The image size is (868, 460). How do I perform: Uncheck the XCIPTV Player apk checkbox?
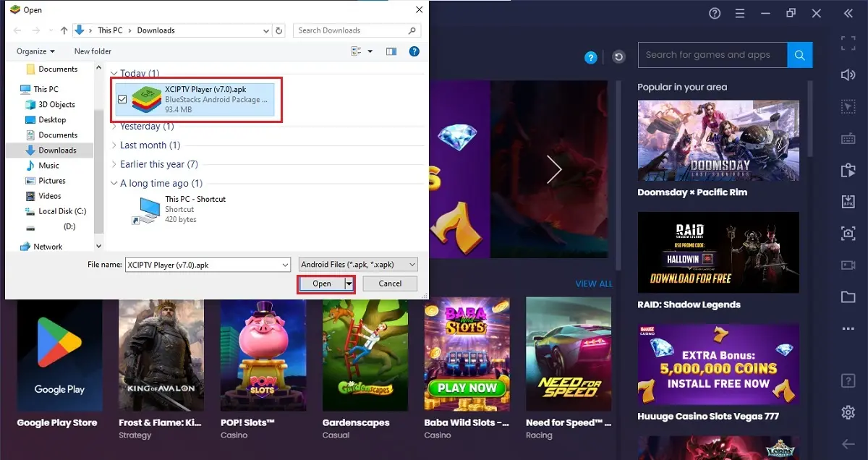click(122, 100)
